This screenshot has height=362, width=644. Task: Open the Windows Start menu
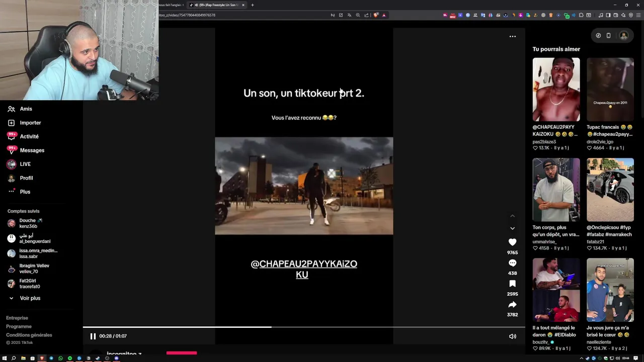(x=5, y=358)
